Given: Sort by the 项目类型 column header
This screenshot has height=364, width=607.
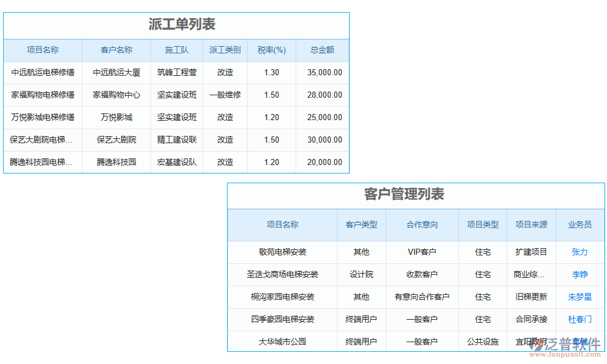Looking at the screenshot, I should (483, 224).
